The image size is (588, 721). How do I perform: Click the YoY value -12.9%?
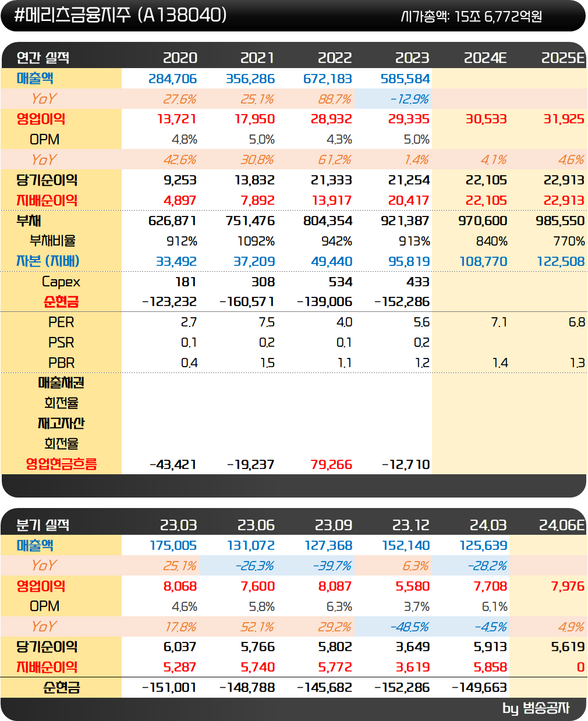tap(410, 99)
